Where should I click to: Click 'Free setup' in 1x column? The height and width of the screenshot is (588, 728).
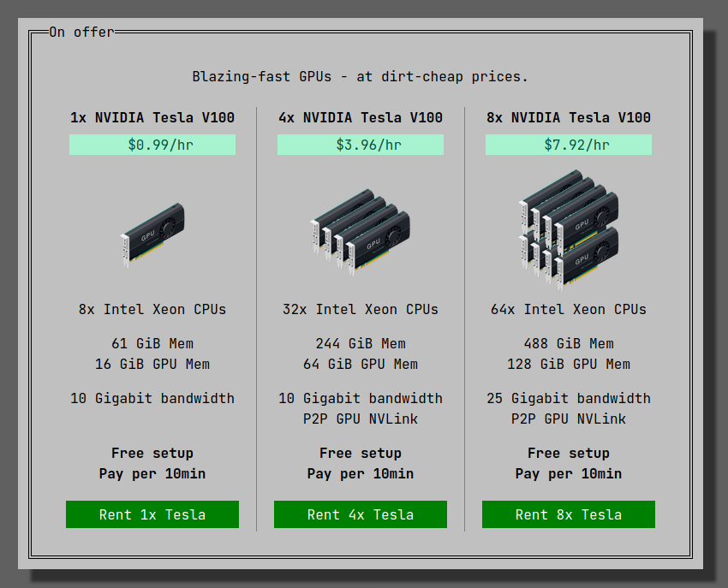click(x=152, y=453)
